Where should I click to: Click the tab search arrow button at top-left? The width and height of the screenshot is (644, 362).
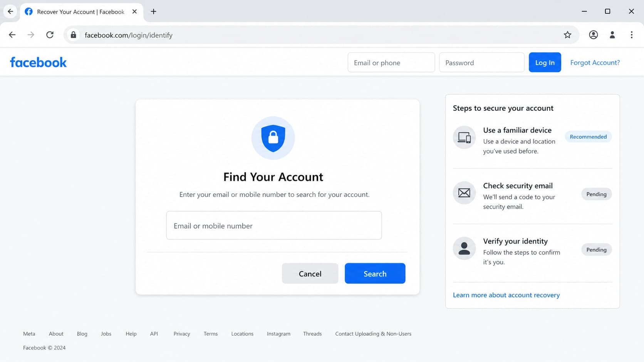coord(10,12)
